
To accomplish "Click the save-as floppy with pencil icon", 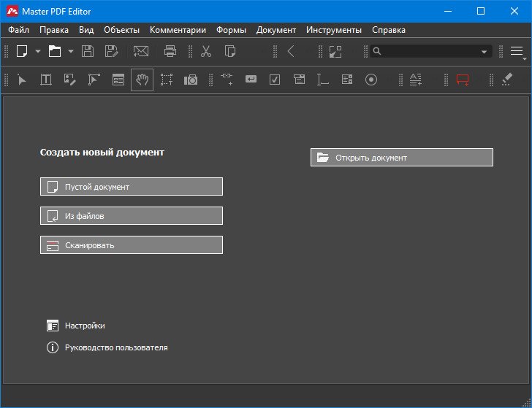I will pos(111,52).
